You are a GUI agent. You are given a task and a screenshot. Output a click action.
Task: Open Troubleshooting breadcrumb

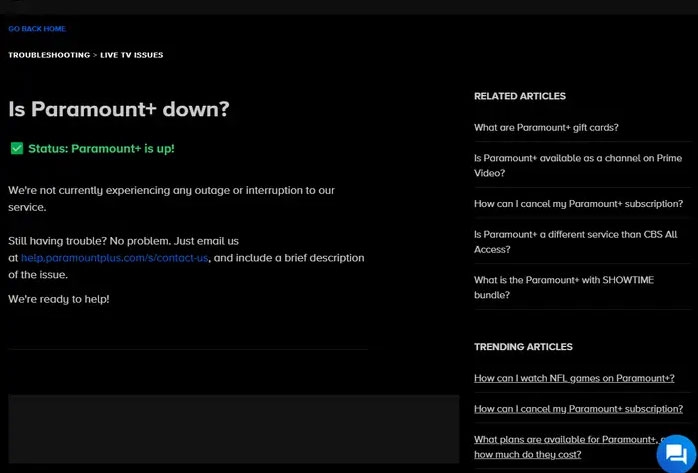(x=49, y=55)
